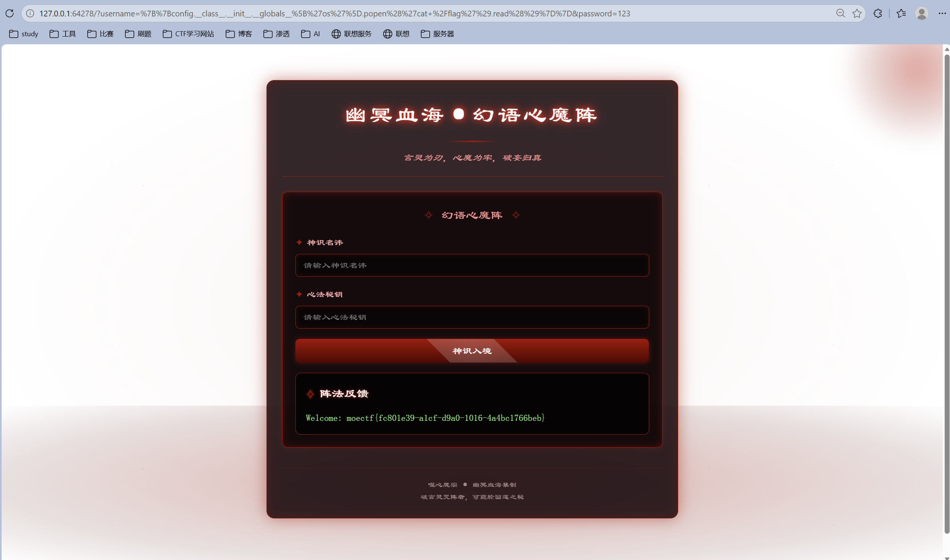Open the 工具 bookmarks folder

click(63, 34)
